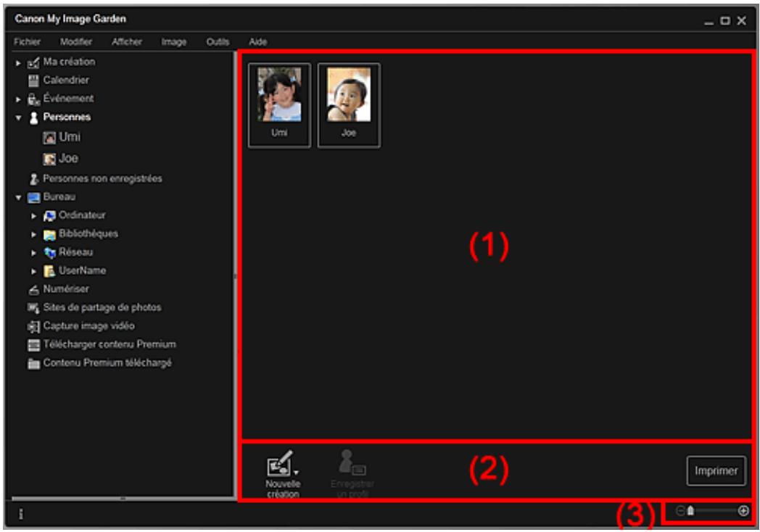
Task: Select the Joe person thumbnail
Action: click(x=349, y=105)
